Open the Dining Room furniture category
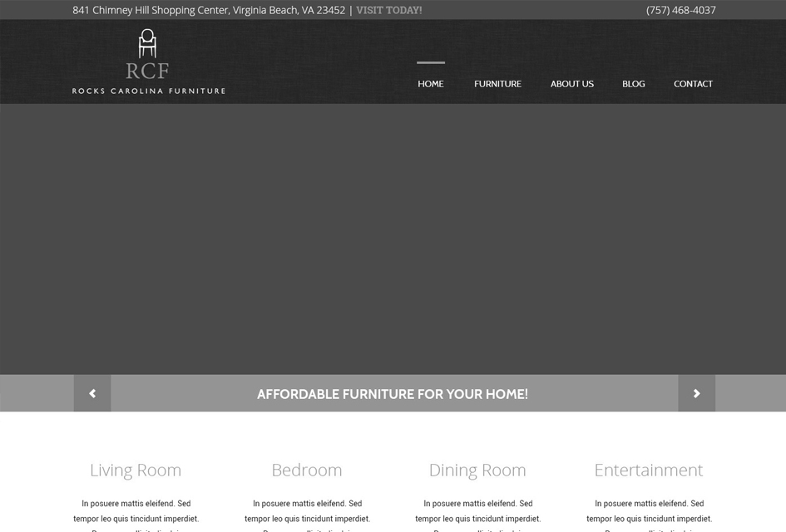Image resolution: width=786 pixels, height=532 pixels. point(477,470)
